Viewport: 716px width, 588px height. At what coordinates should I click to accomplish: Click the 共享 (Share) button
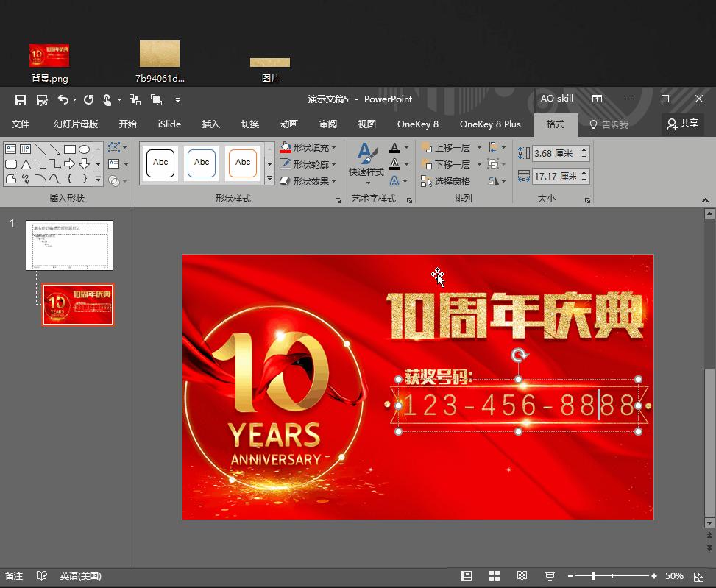coord(682,124)
